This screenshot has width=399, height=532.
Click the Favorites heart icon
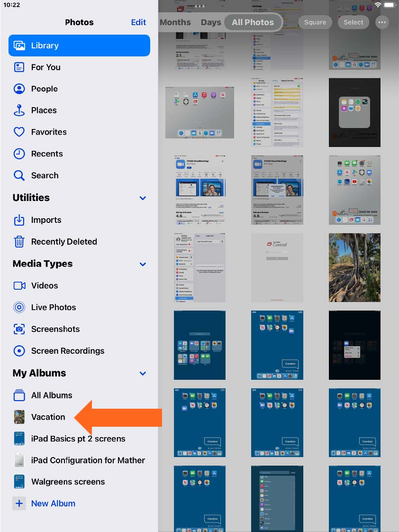click(x=19, y=132)
